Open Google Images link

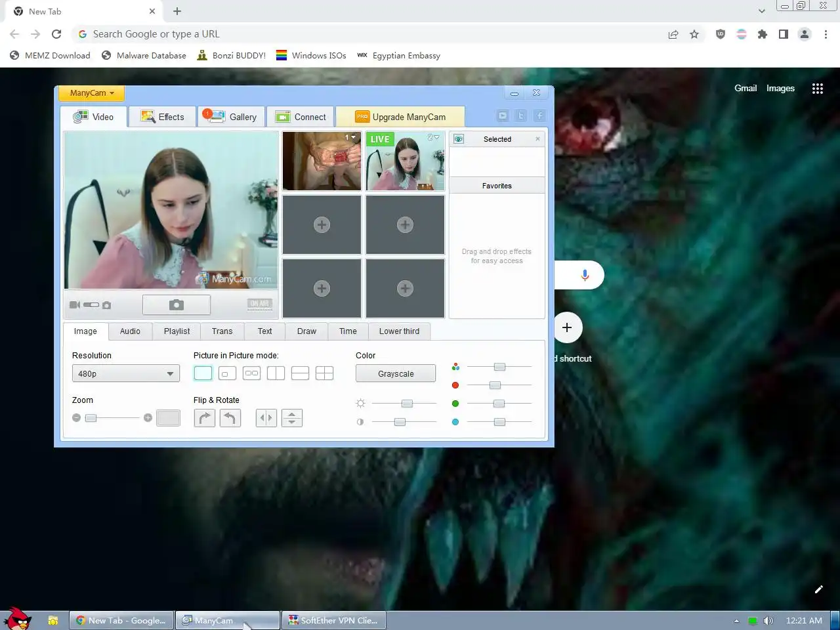[780, 89]
